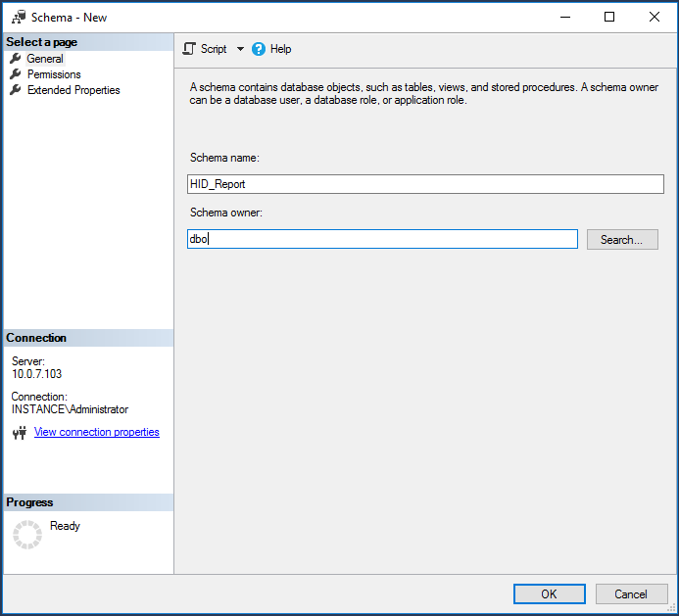Viewport: 679px width, 616px height.
Task: Click the Script text label in the toolbar
Action: (214, 49)
